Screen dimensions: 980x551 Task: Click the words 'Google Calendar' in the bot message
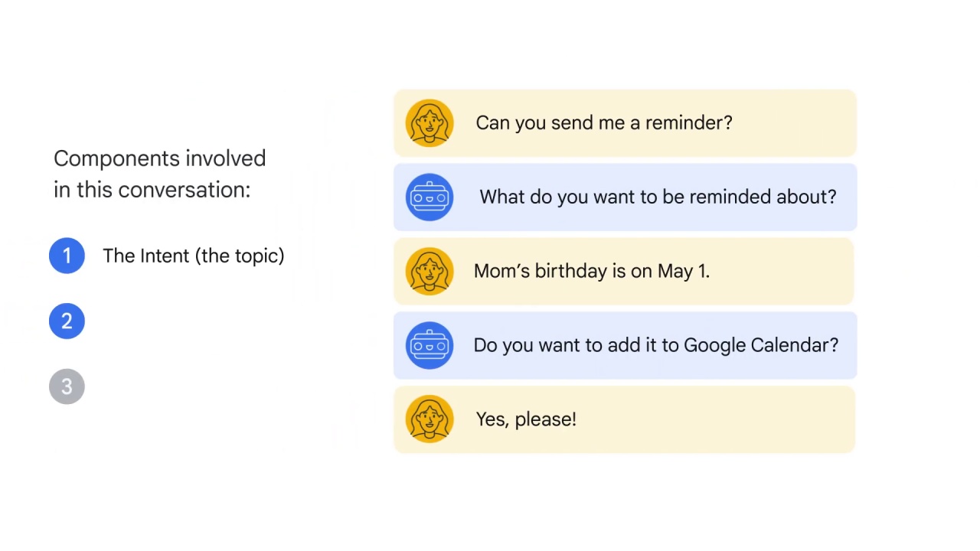pos(761,345)
